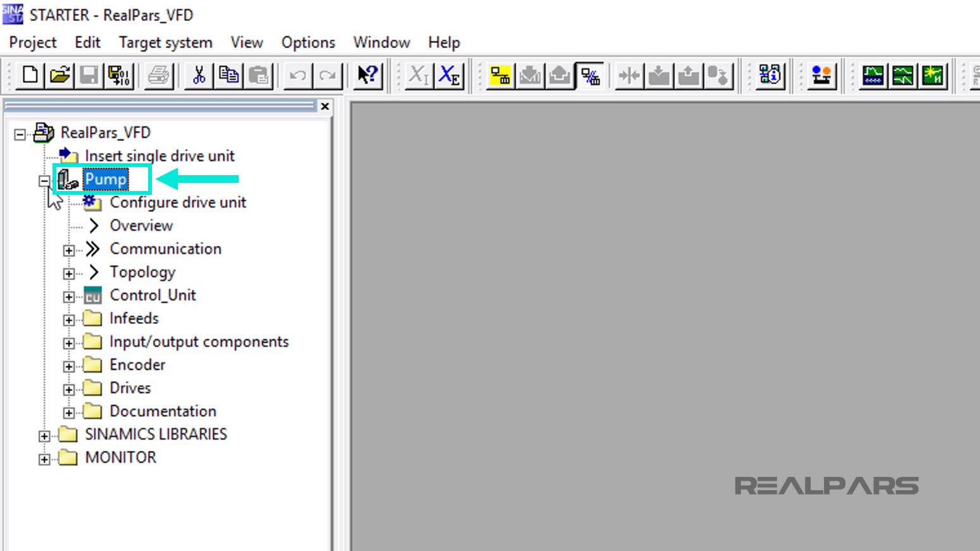Click the New project toolbar icon
Viewport: 980px width, 551px height.
coord(30,75)
